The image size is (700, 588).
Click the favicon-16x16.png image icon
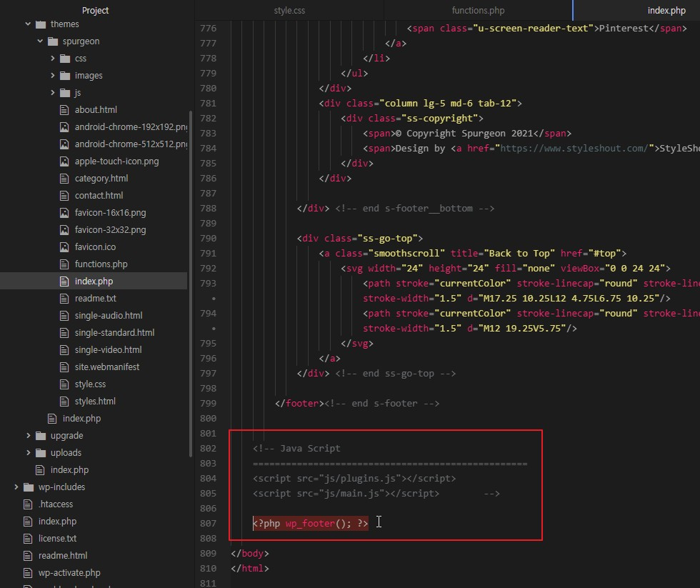click(x=64, y=212)
